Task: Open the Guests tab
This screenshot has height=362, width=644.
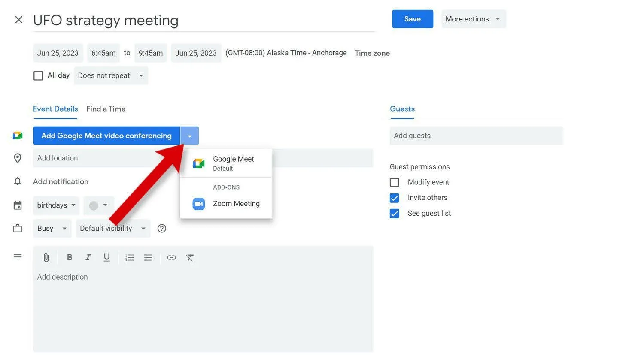Action: click(x=402, y=109)
